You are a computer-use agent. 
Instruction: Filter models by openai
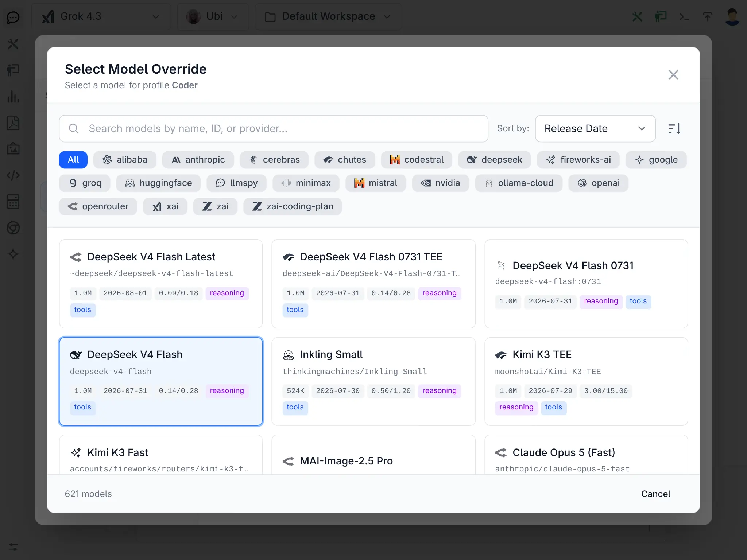(x=599, y=183)
